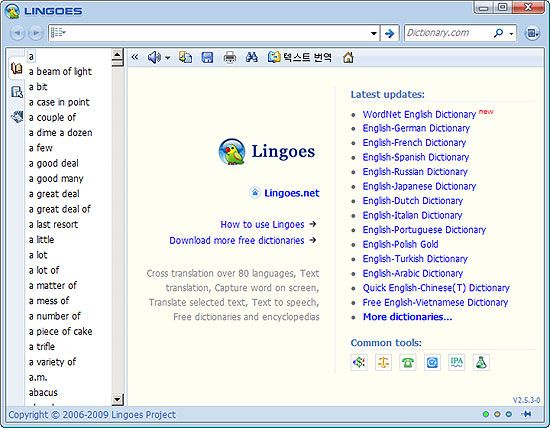Click the main word search input field
This screenshot has height=428, width=550.
click(214, 33)
